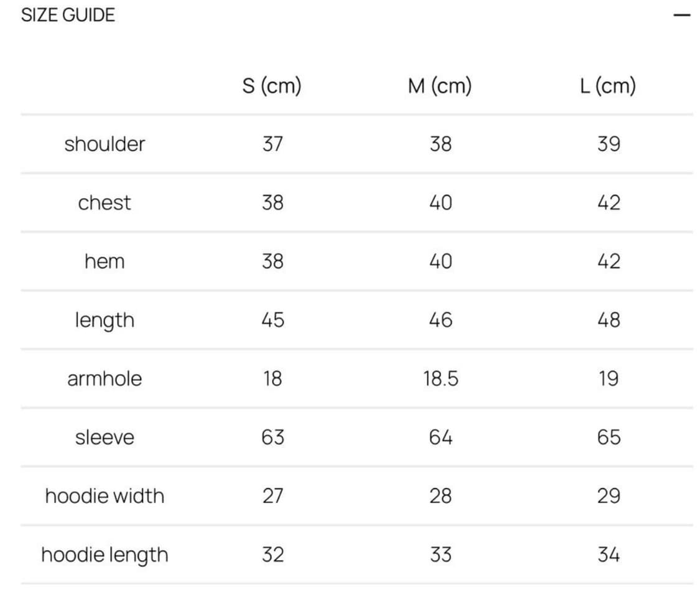
Task: Click the hoodie length row label
Action: click(x=105, y=555)
